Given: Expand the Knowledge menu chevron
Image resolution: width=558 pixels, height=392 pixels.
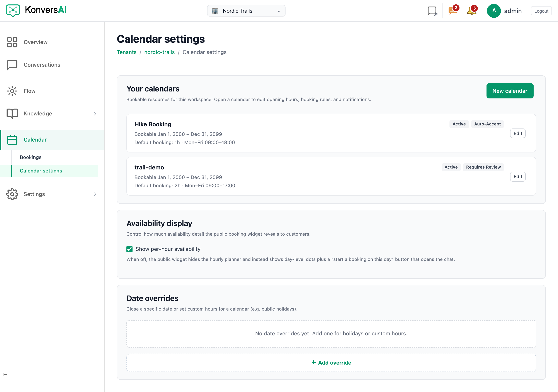Looking at the screenshot, I should [x=95, y=113].
